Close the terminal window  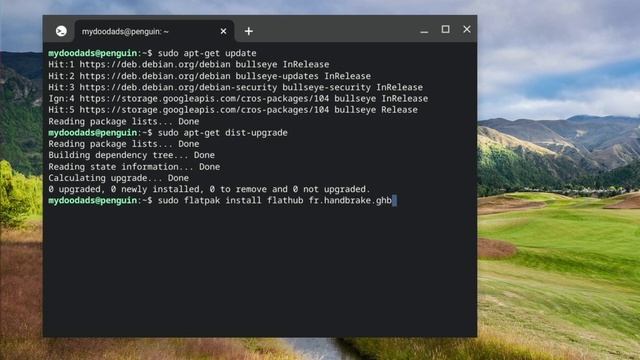pos(467,29)
